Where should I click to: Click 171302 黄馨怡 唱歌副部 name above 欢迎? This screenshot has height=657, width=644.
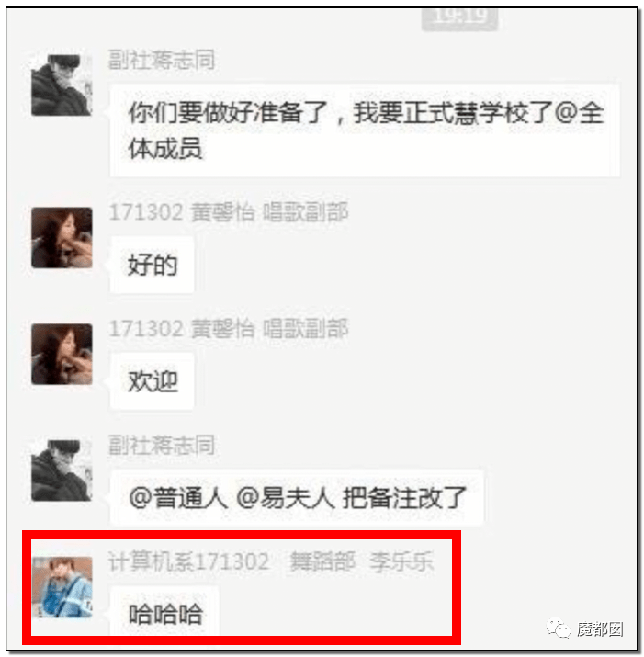[x=229, y=329]
